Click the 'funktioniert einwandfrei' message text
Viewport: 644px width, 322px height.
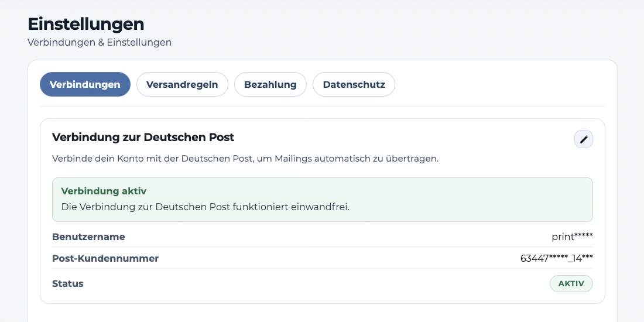[205, 207]
